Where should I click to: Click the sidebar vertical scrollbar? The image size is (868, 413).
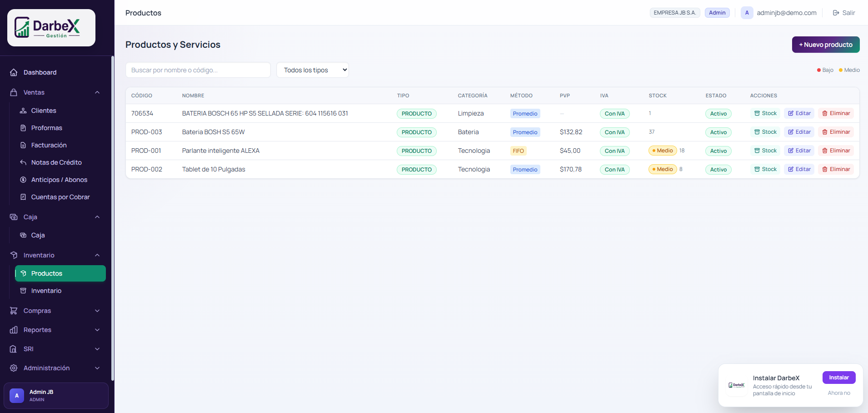[112, 218]
